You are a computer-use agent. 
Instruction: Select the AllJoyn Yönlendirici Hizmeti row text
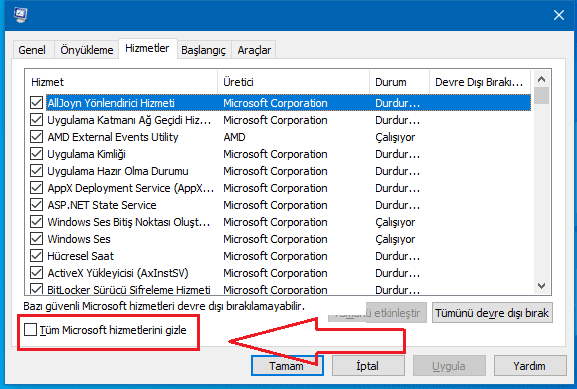pyautogui.click(x=111, y=103)
